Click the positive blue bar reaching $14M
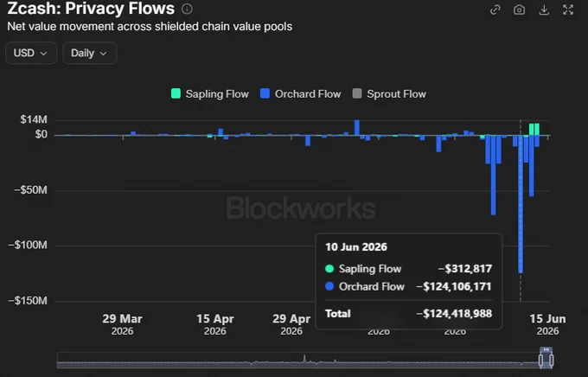This screenshot has width=588, height=377. pos(357,128)
